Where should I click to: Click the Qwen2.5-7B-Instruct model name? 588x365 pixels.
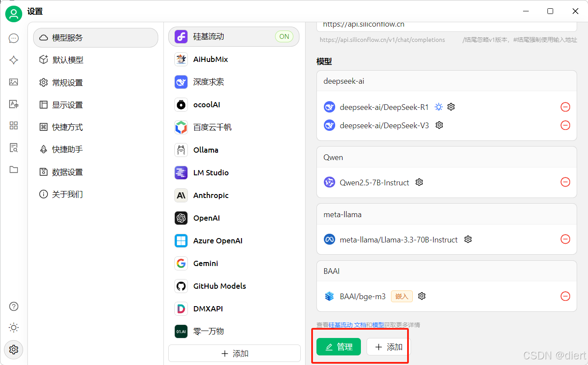[x=374, y=182]
